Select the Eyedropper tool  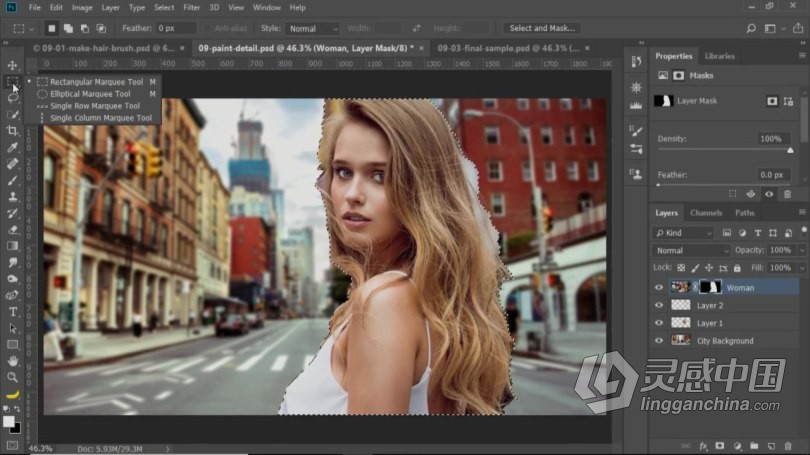tap(12, 148)
